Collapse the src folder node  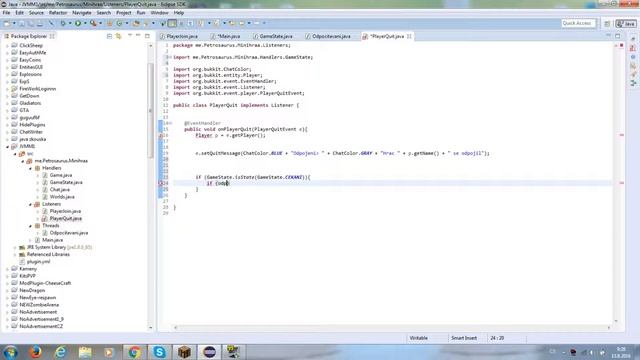click(x=15, y=154)
